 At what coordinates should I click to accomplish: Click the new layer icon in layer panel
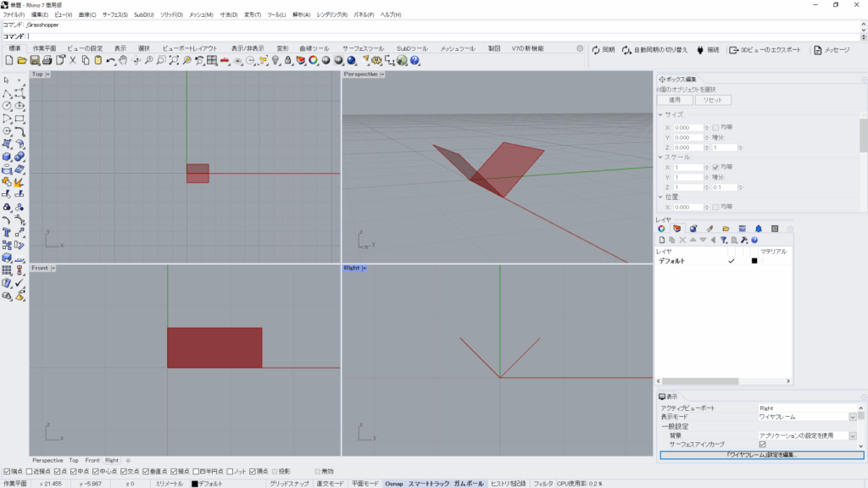662,240
